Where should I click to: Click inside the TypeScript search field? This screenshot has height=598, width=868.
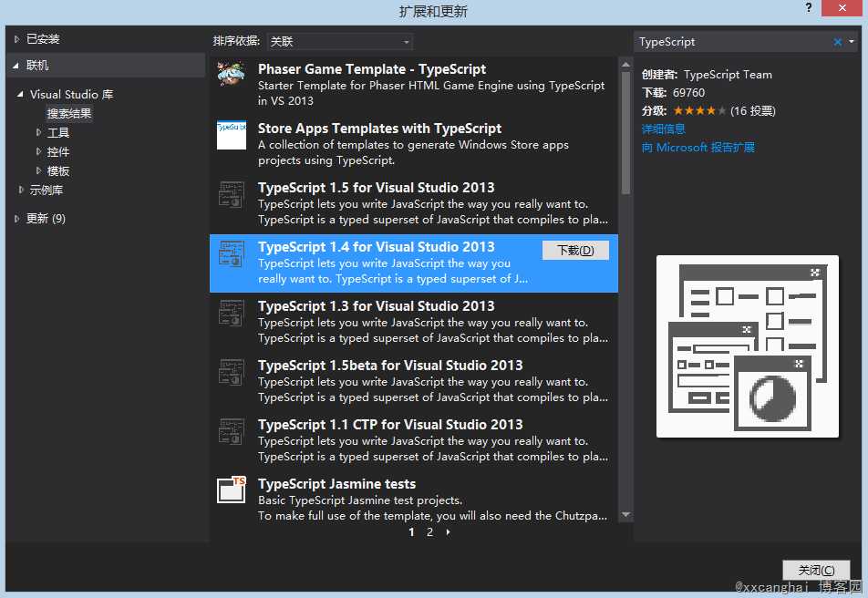tap(733, 42)
